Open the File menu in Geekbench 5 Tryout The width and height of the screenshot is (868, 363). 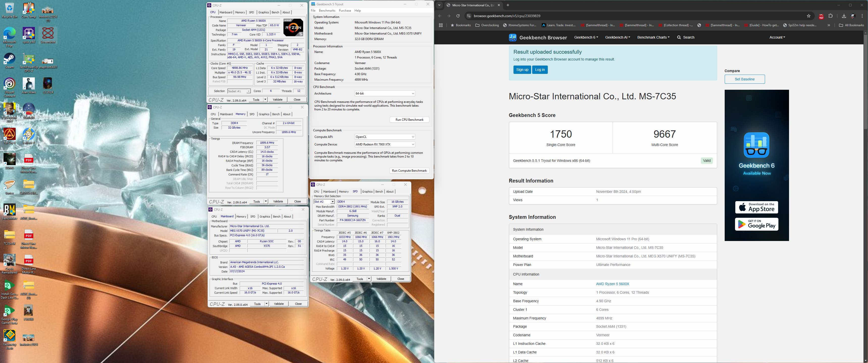tap(313, 11)
